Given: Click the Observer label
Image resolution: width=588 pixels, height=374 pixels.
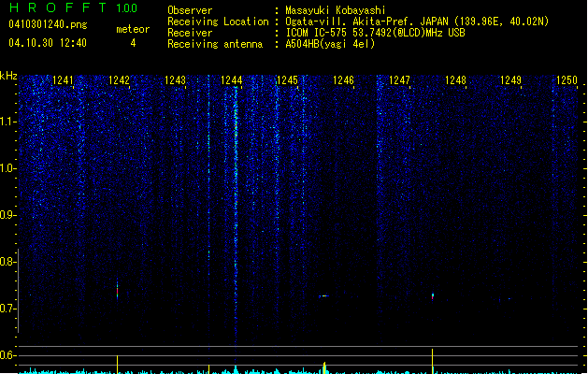Looking at the screenshot, I should tap(190, 10).
